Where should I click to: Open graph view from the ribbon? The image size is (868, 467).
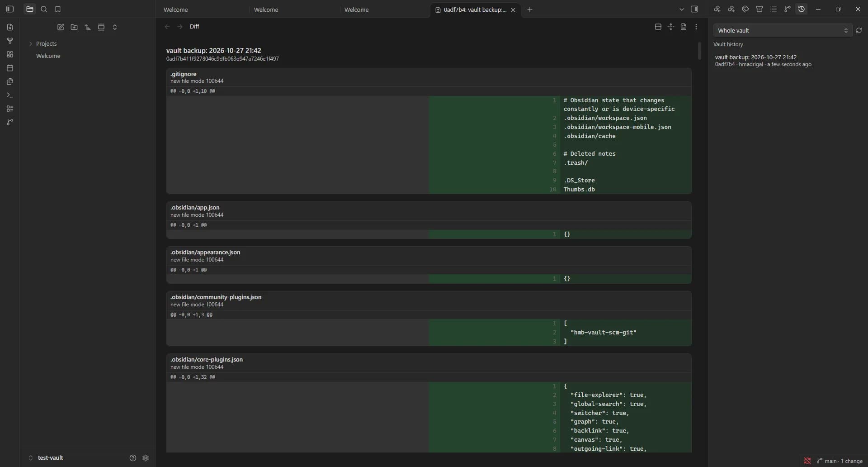pos(10,41)
